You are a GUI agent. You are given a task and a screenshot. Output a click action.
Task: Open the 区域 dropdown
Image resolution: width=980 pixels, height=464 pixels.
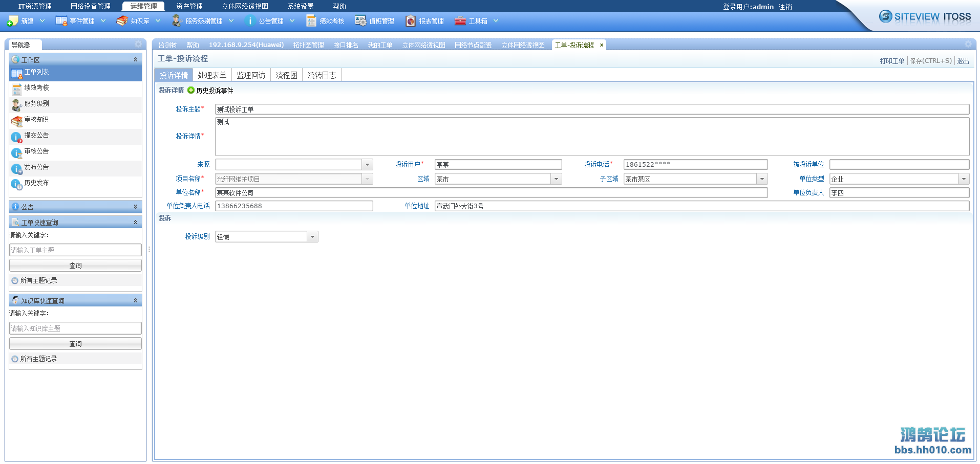[556, 179]
